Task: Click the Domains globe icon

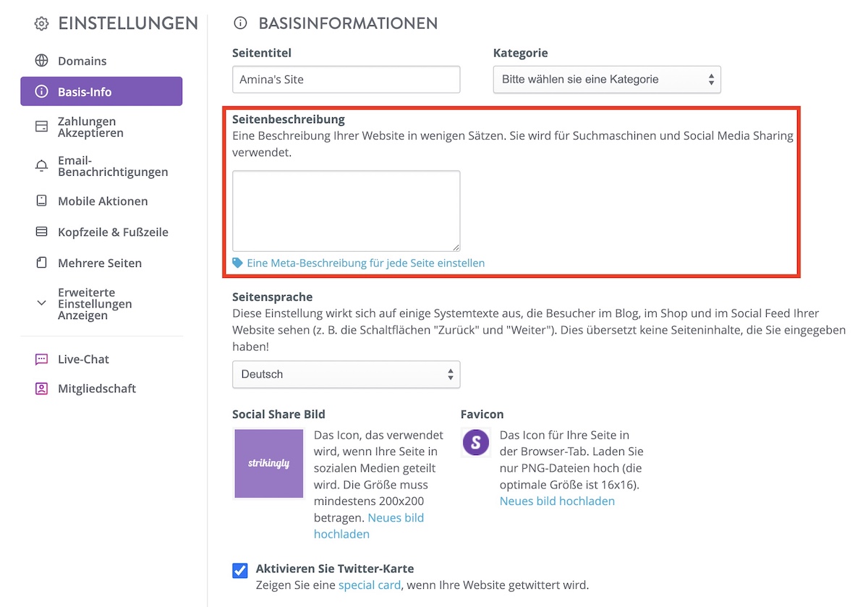Action: tap(42, 61)
